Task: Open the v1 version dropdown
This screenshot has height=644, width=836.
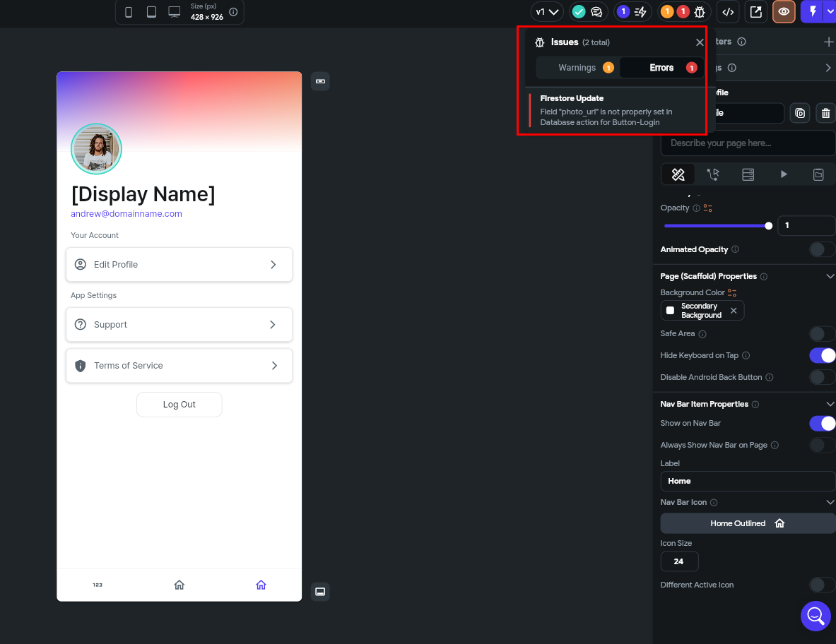Action: [x=547, y=12]
